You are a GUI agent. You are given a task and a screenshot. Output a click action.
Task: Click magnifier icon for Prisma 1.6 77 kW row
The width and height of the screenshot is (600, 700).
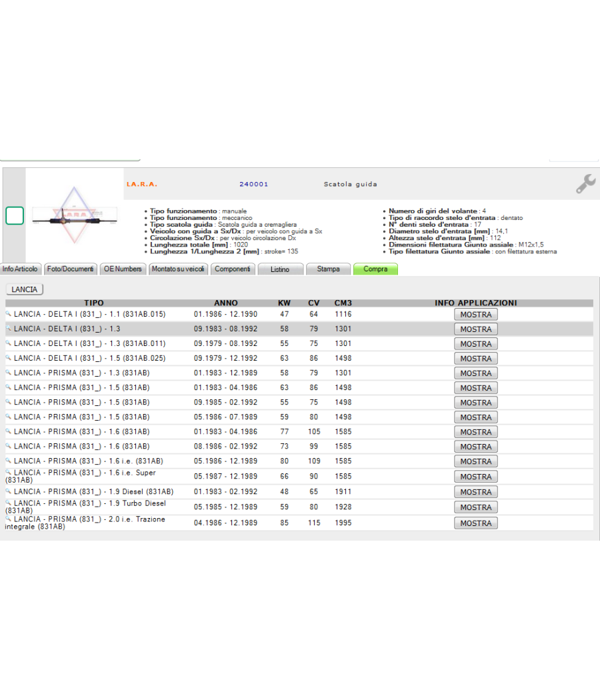point(8,431)
